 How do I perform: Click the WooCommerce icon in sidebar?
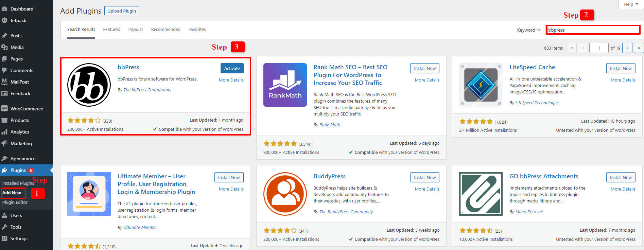4,109
